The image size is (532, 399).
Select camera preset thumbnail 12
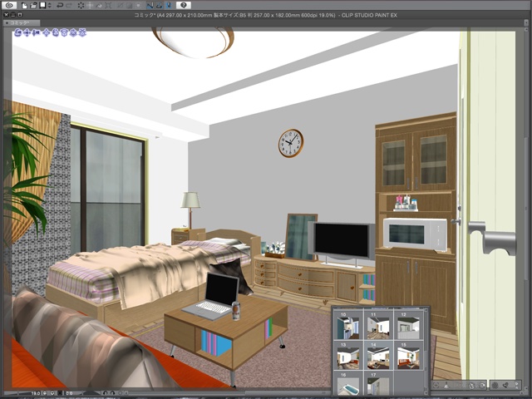[x=408, y=326]
